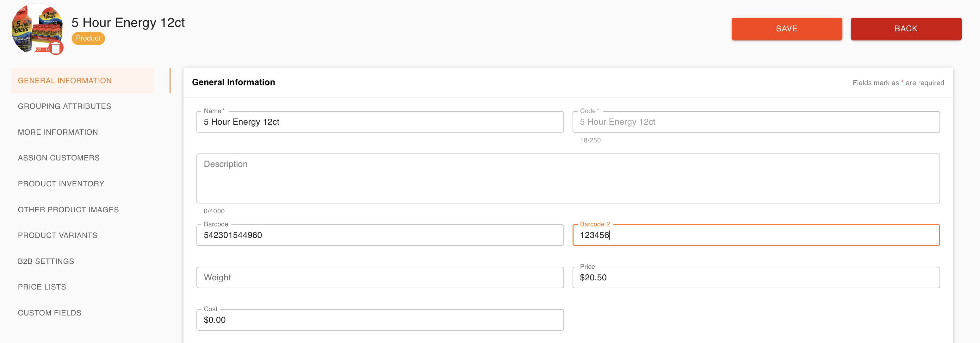Image resolution: width=980 pixels, height=343 pixels.
Task: Delete the product image via trash icon
Action: coord(56,48)
